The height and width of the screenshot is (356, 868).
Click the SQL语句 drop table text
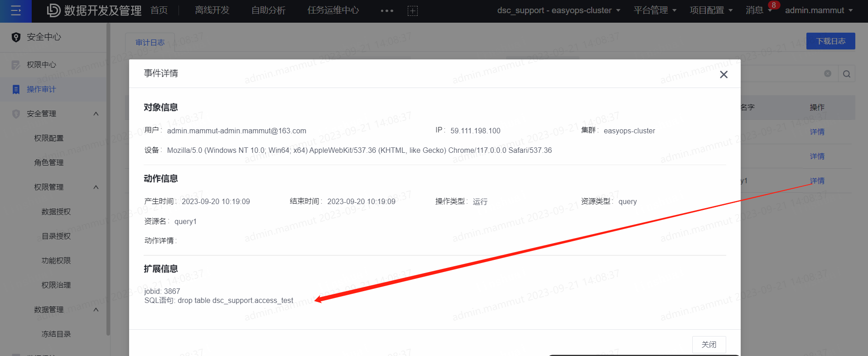[x=219, y=301]
